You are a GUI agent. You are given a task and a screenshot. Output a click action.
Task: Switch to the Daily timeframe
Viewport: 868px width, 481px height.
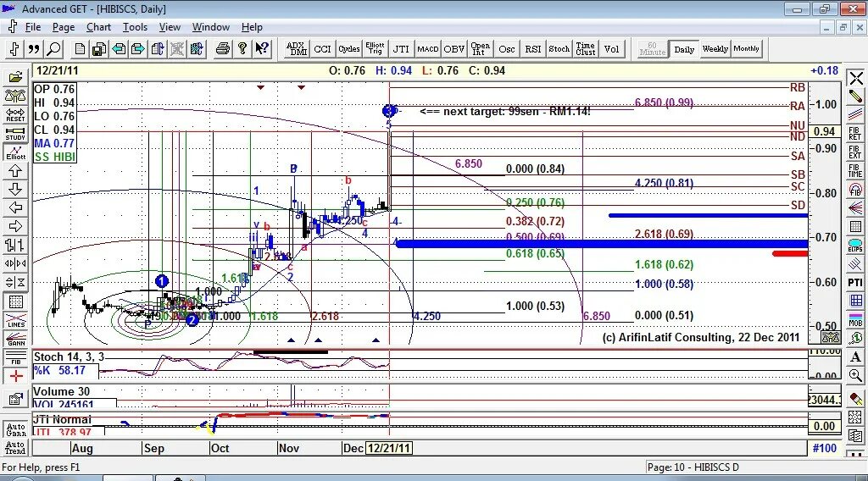pyautogui.click(x=684, y=49)
